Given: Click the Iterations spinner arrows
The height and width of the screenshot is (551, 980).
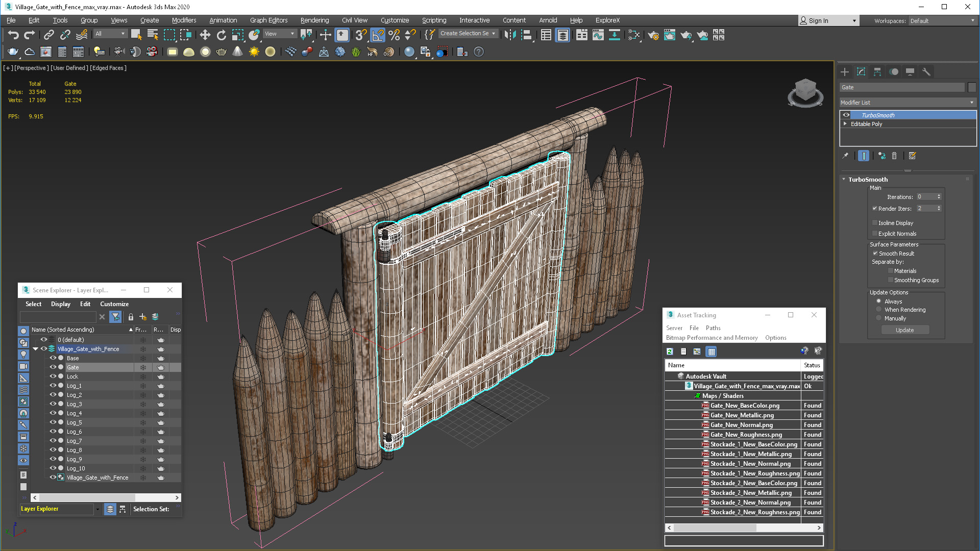Looking at the screenshot, I should (x=939, y=196).
